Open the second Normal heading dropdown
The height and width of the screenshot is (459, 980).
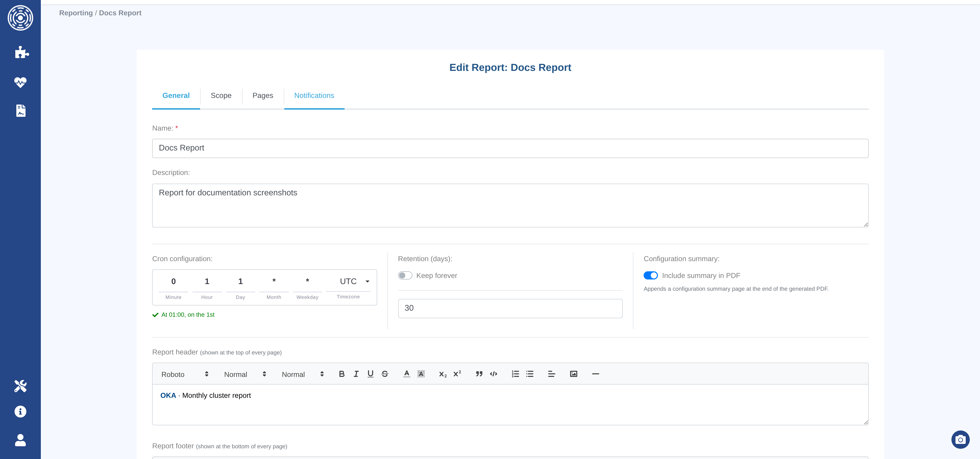tap(303, 374)
